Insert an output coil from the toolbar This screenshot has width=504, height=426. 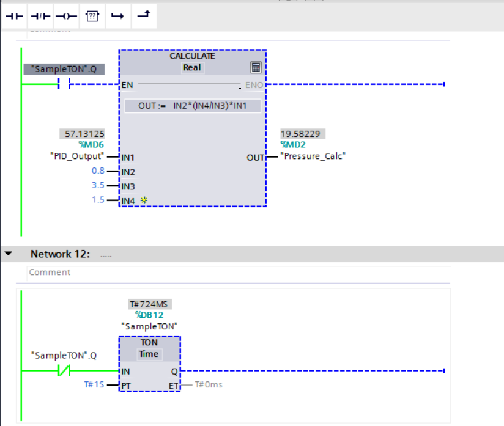click(66, 16)
